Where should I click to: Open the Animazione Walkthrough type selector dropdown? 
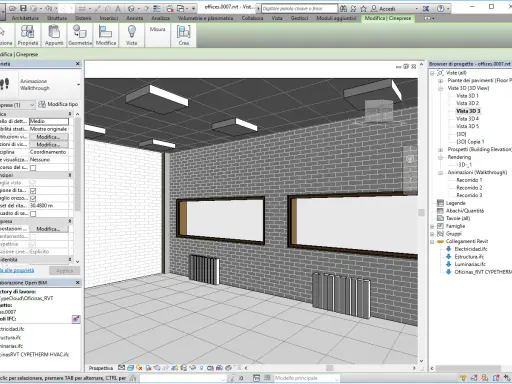coord(78,85)
